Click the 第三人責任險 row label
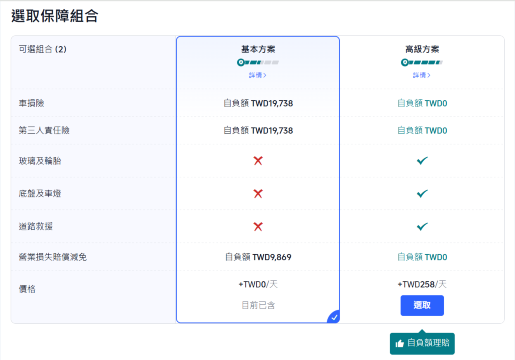The width and height of the screenshot is (515, 360). point(44,130)
